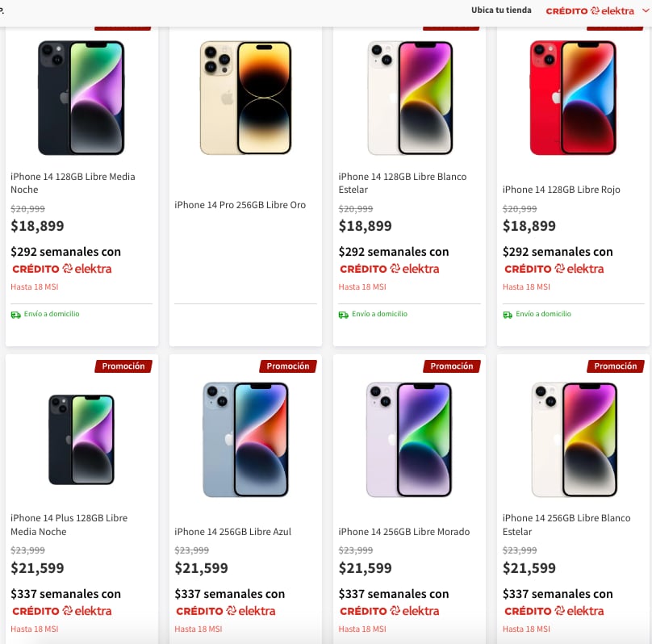This screenshot has height=644, width=652.
Task: Click Crédito Elektra logo under iPhone 14 256GB Morado
Action: (x=389, y=611)
